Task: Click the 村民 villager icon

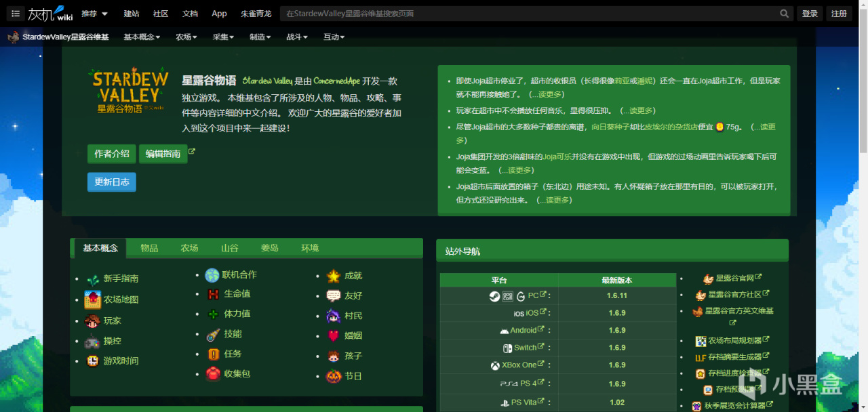Action: (333, 316)
